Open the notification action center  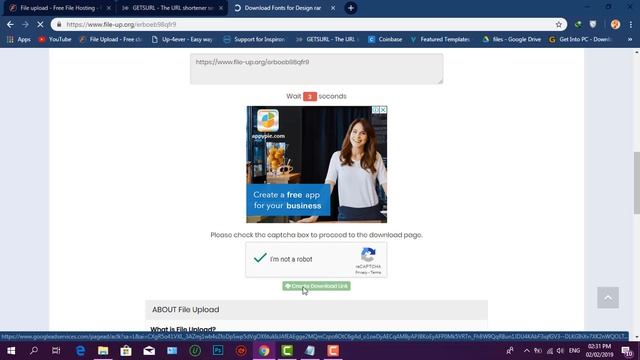[x=627, y=351]
